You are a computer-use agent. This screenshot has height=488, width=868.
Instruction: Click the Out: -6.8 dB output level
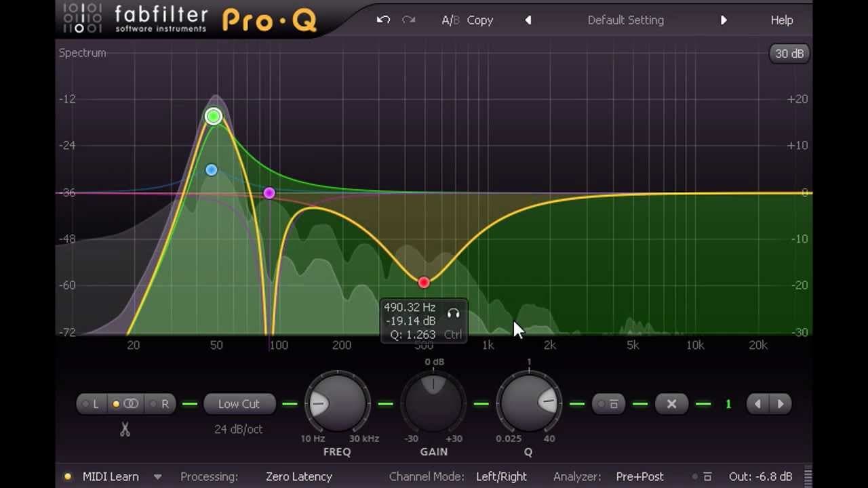[760, 476]
